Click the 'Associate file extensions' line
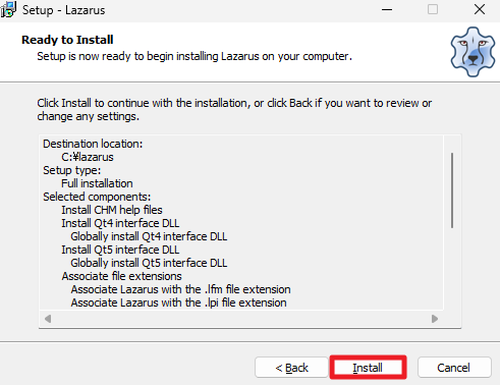The height and width of the screenshot is (385, 500). [122, 276]
